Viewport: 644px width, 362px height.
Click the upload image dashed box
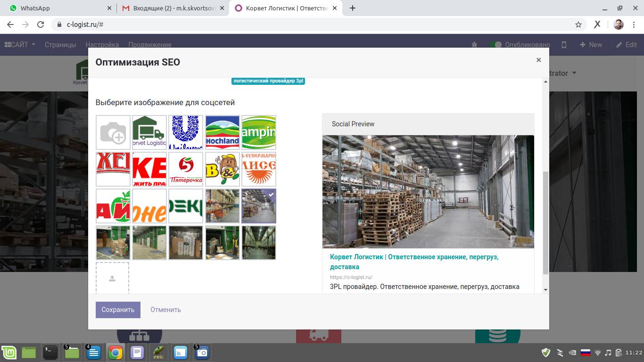pyautogui.click(x=112, y=279)
